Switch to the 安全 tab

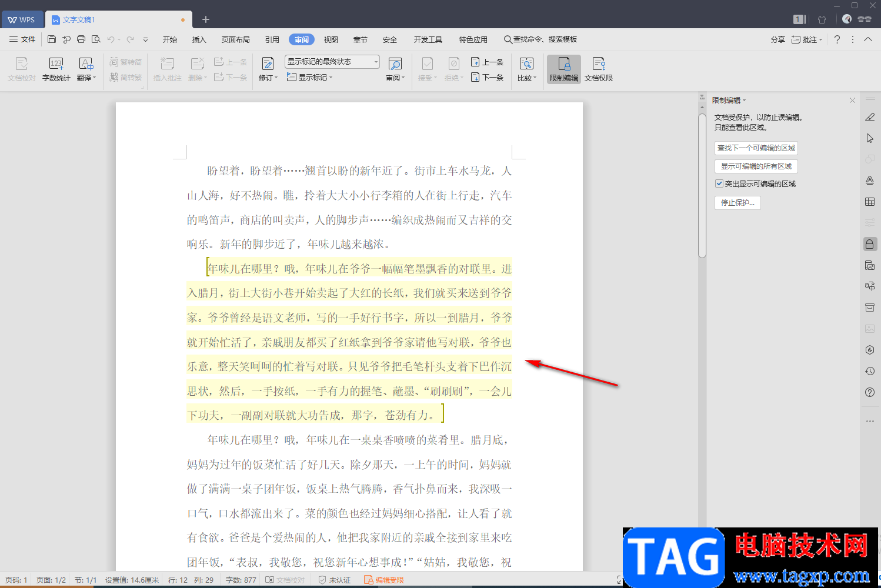pos(390,39)
